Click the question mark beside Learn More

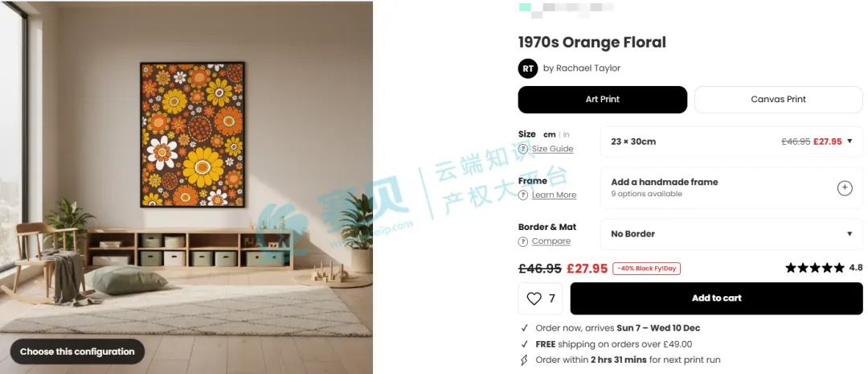(522, 195)
